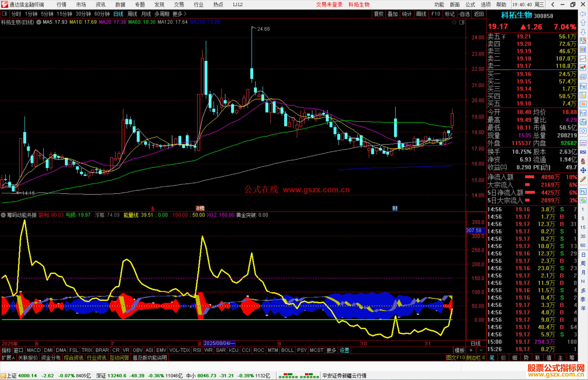This screenshot has width=588, height=380.
Task: Click the f(x) formula sidebar icon
Action: 583,122
